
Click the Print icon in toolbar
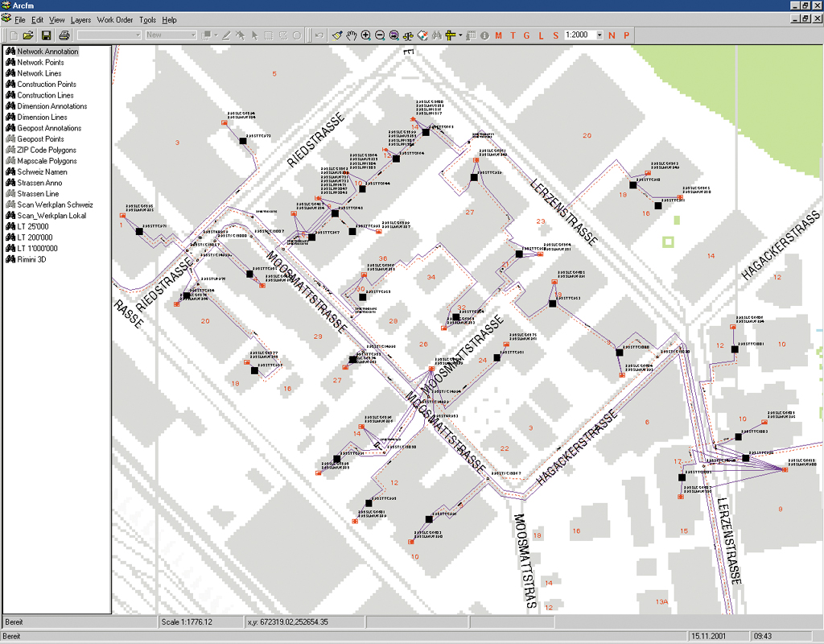pyautogui.click(x=64, y=35)
